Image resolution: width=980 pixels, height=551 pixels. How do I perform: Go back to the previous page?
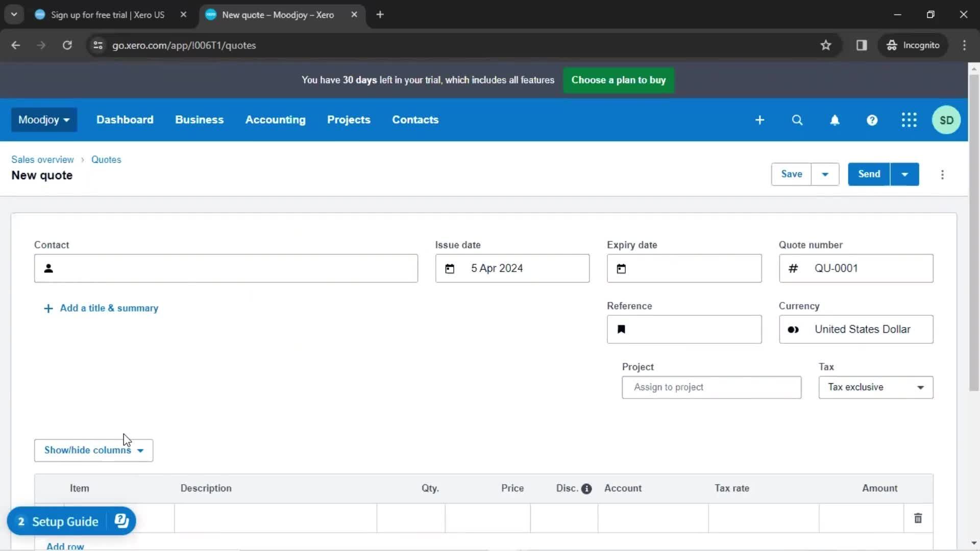click(x=16, y=45)
